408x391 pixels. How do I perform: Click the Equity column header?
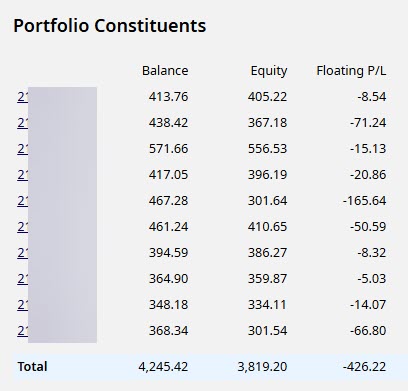point(269,71)
